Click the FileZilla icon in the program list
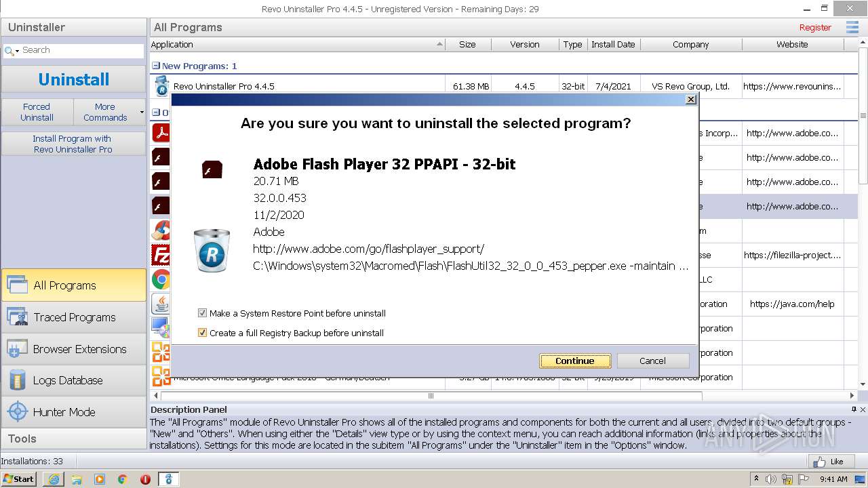 pyautogui.click(x=161, y=255)
